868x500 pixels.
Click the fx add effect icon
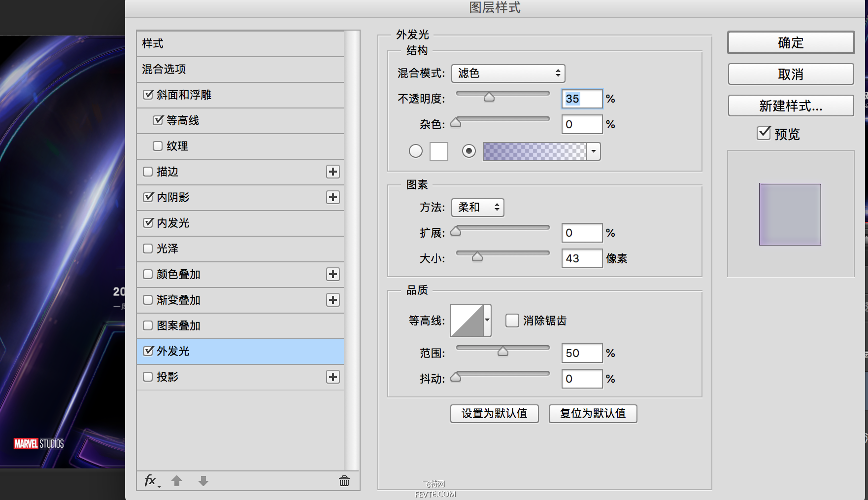point(151,481)
